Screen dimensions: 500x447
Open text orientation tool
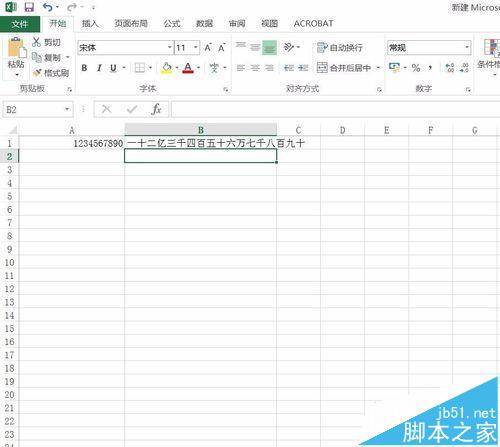coord(289,47)
